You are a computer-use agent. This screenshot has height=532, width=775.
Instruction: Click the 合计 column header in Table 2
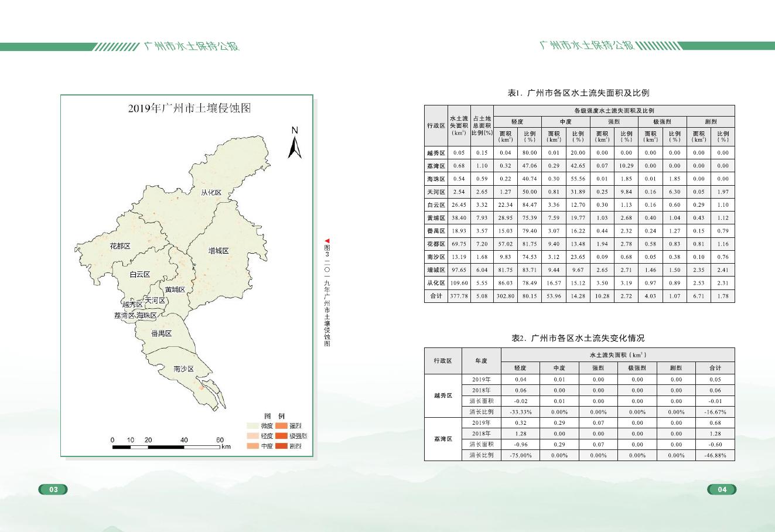pyautogui.click(x=715, y=368)
